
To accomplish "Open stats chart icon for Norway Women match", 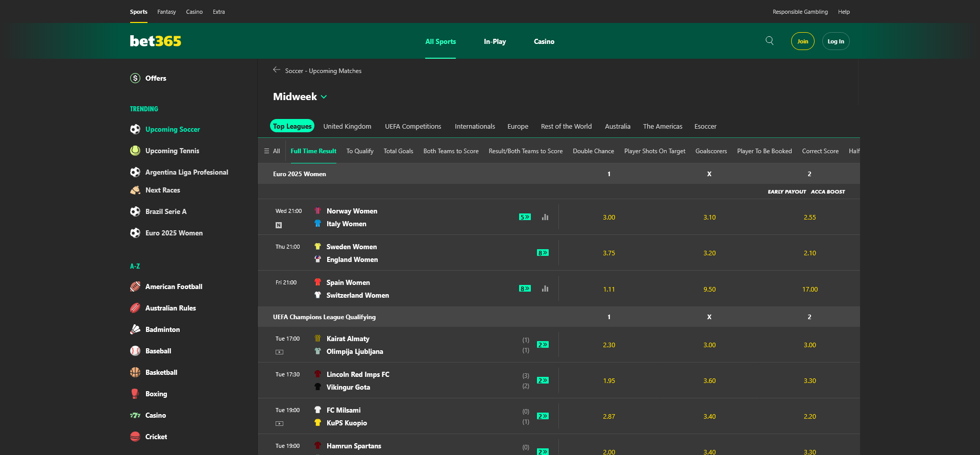I will [x=545, y=217].
